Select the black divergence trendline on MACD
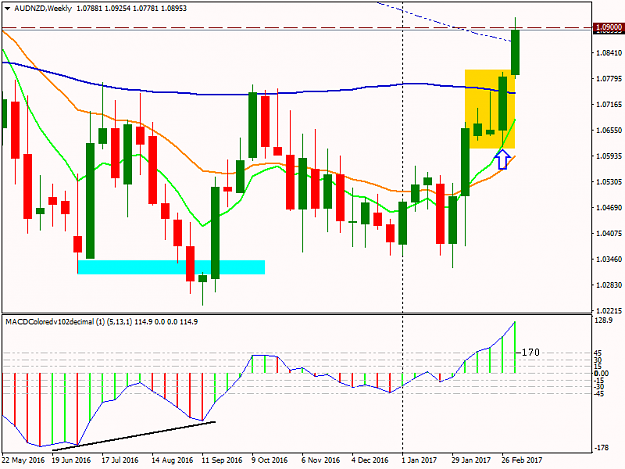 134,436
